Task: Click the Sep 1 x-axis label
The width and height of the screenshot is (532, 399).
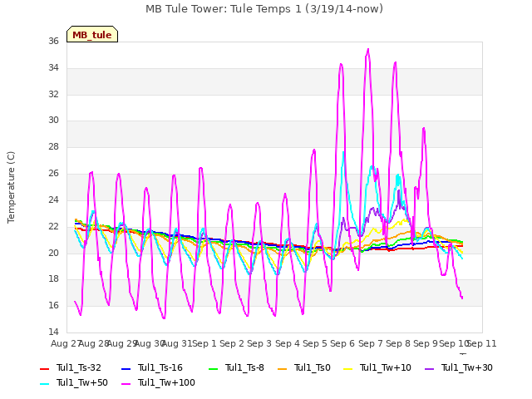Action: (204, 343)
